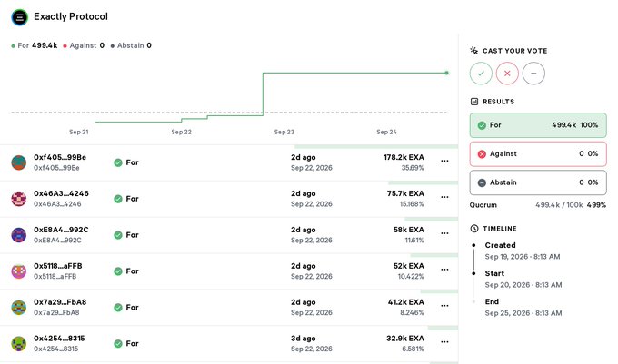
Task: Click the red X icon in Against result
Action: pos(482,154)
